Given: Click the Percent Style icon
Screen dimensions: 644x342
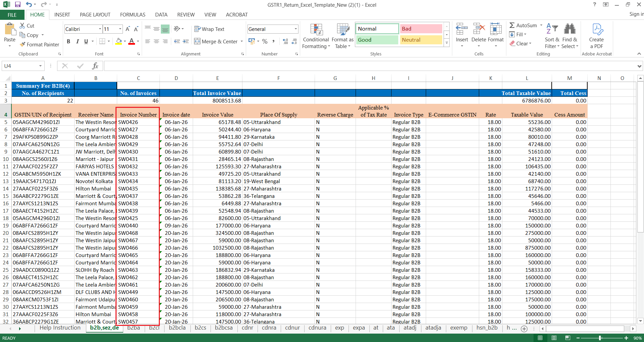Looking at the screenshot, I should (x=265, y=41).
